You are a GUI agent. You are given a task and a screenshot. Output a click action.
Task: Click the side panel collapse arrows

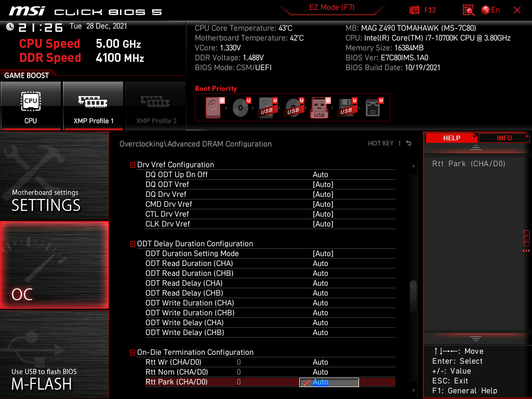pos(526,251)
